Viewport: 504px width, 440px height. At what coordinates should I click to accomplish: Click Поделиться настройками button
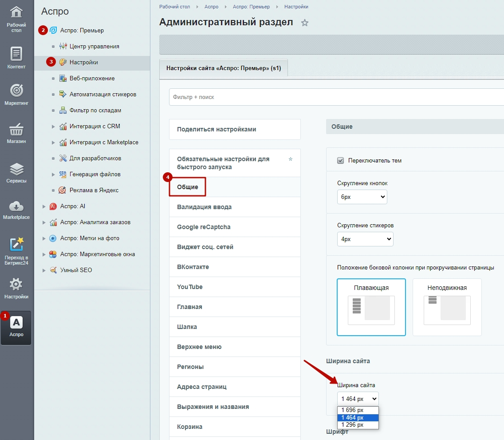(x=235, y=129)
